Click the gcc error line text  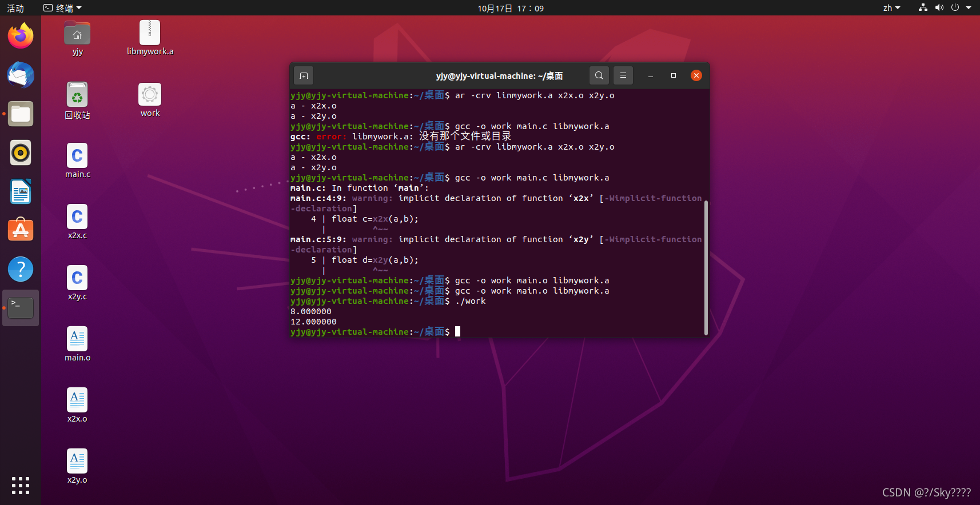tap(401, 136)
